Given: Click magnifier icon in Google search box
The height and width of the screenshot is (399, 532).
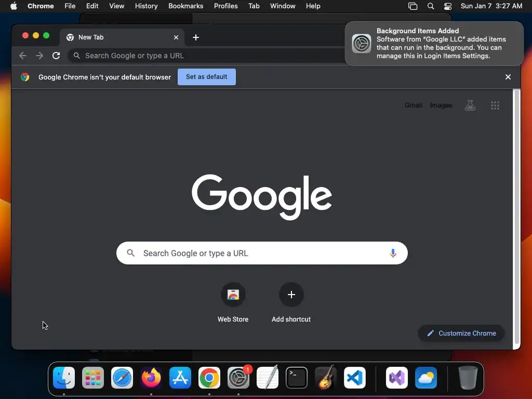Looking at the screenshot, I should (x=130, y=253).
